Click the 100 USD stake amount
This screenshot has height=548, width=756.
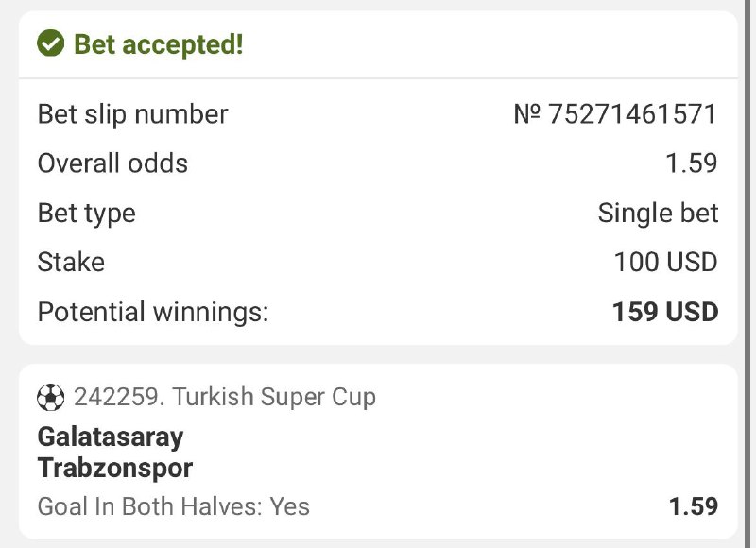click(665, 262)
